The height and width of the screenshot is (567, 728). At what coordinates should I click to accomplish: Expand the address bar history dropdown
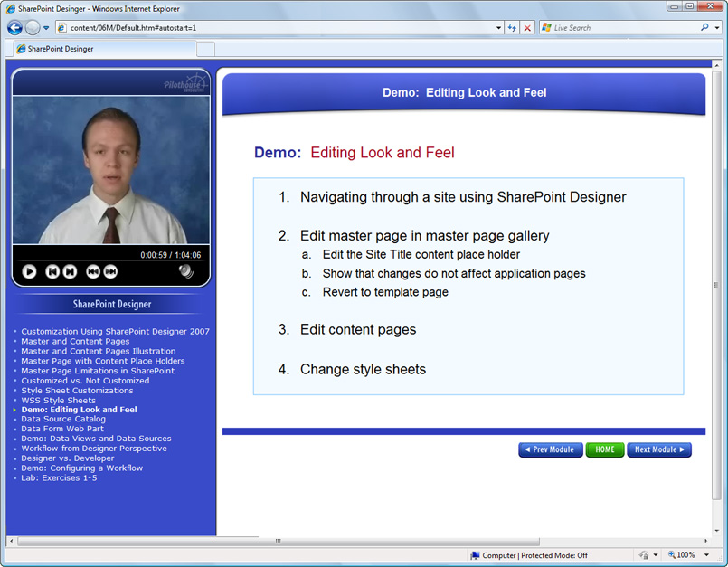click(x=498, y=28)
